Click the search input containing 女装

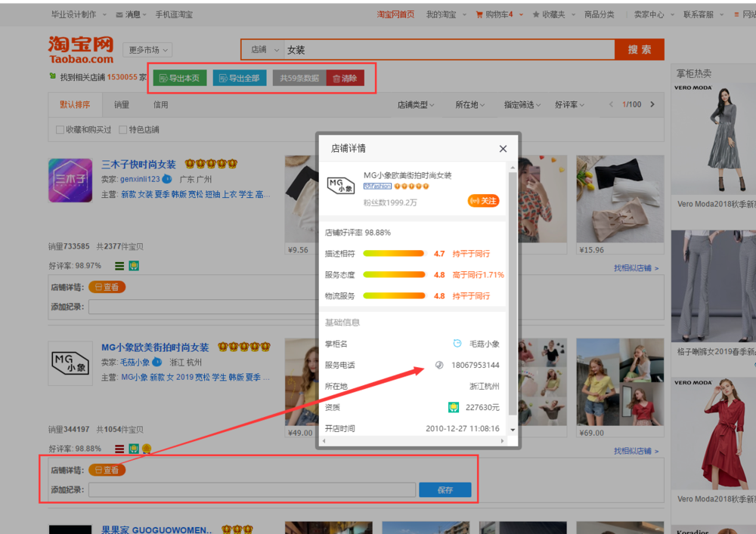(x=449, y=50)
